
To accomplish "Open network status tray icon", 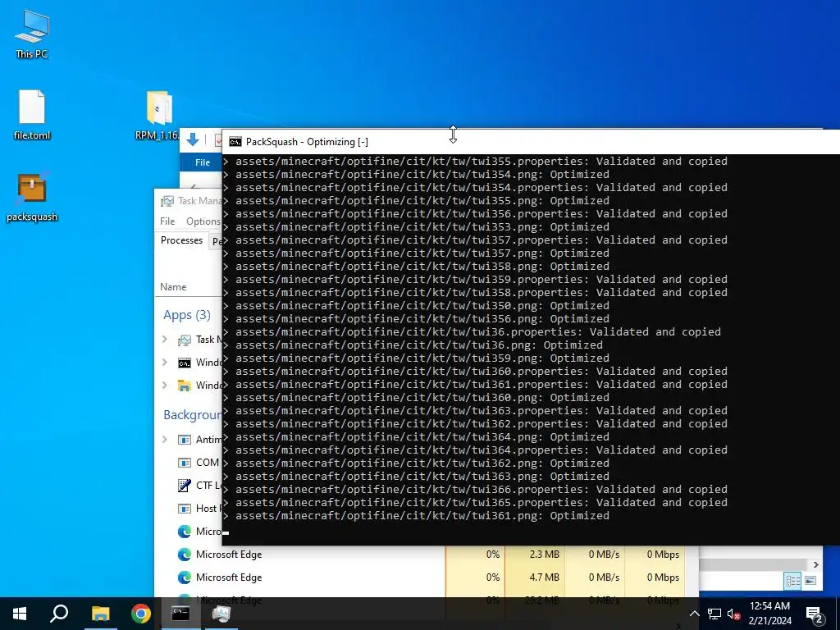I will pyautogui.click(x=714, y=614).
